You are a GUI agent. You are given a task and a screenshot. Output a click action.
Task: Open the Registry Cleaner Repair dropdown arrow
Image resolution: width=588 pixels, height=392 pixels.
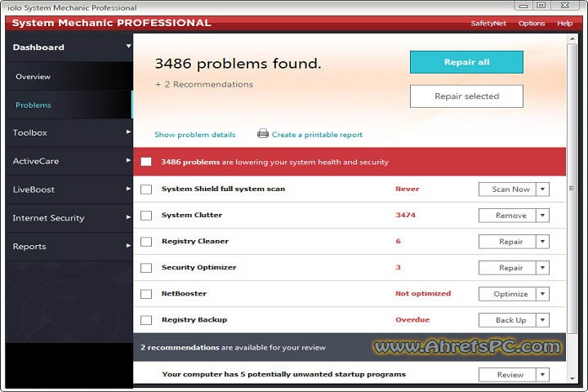[542, 242]
